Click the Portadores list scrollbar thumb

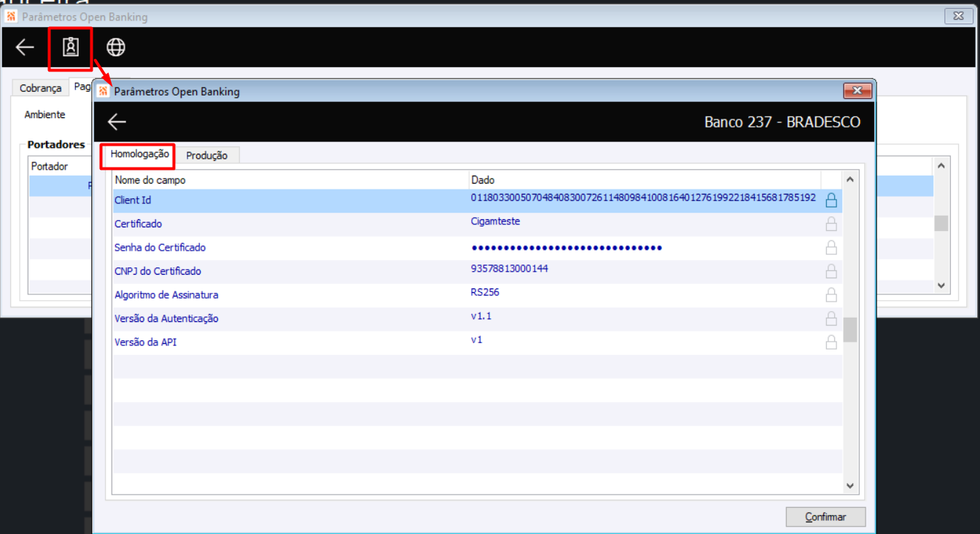point(941,223)
